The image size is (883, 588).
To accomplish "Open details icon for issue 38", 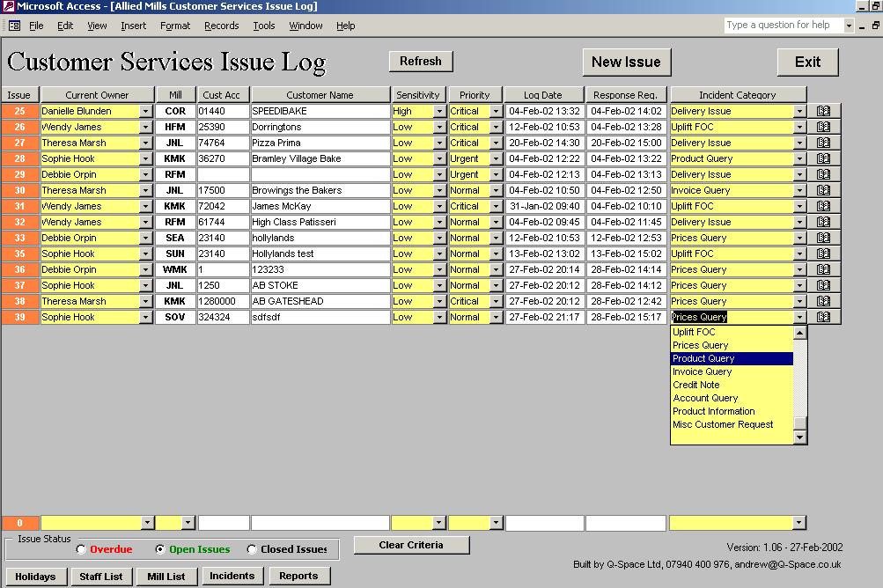I will pyautogui.click(x=824, y=301).
